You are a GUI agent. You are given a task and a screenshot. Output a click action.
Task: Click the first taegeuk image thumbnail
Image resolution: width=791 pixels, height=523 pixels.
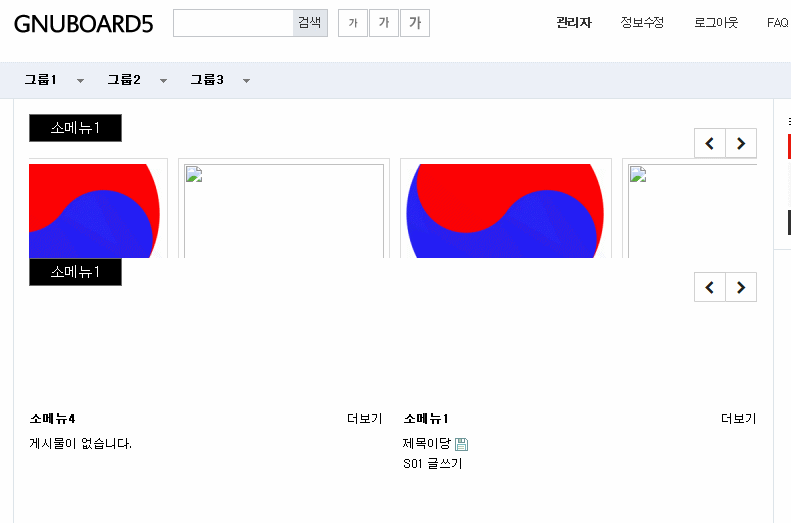(95, 211)
